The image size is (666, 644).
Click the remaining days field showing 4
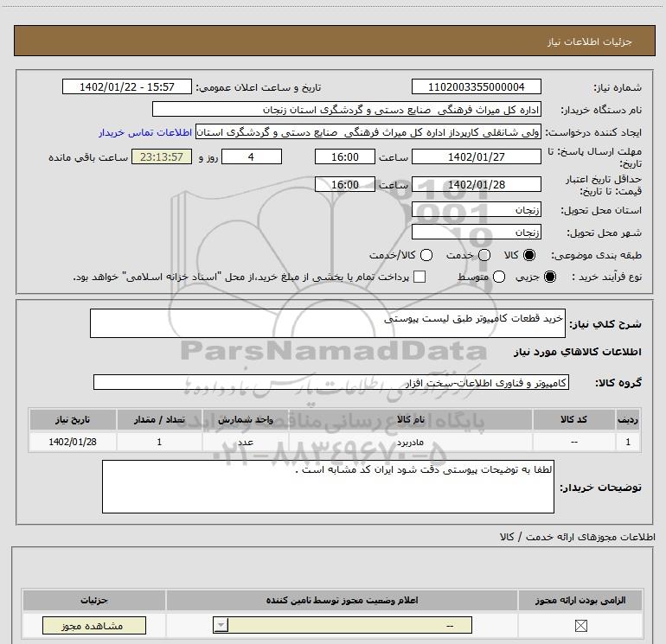click(252, 156)
